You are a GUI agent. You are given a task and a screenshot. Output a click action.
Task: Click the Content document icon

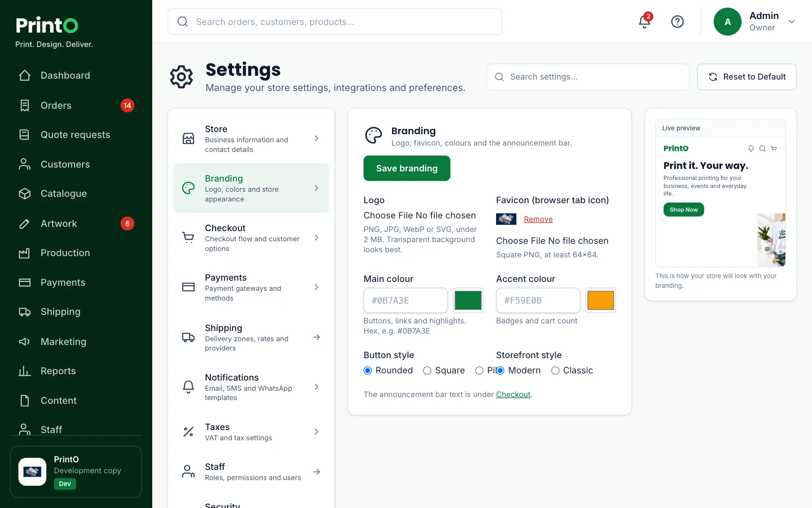coord(25,400)
